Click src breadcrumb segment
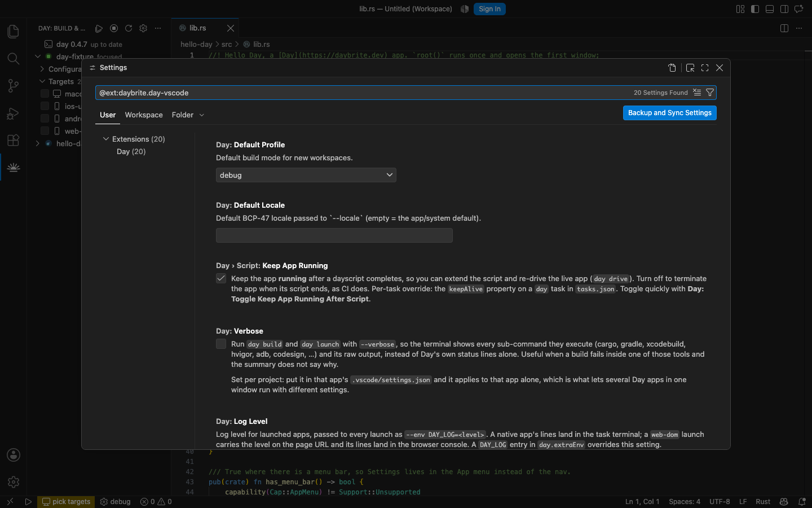The image size is (812, 508). (x=227, y=44)
